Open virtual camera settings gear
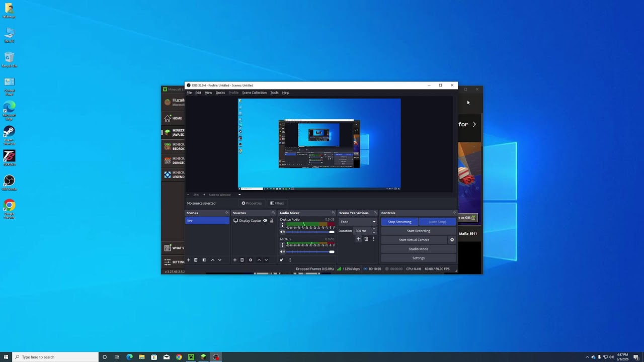The width and height of the screenshot is (644, 362). coord(452,240)
